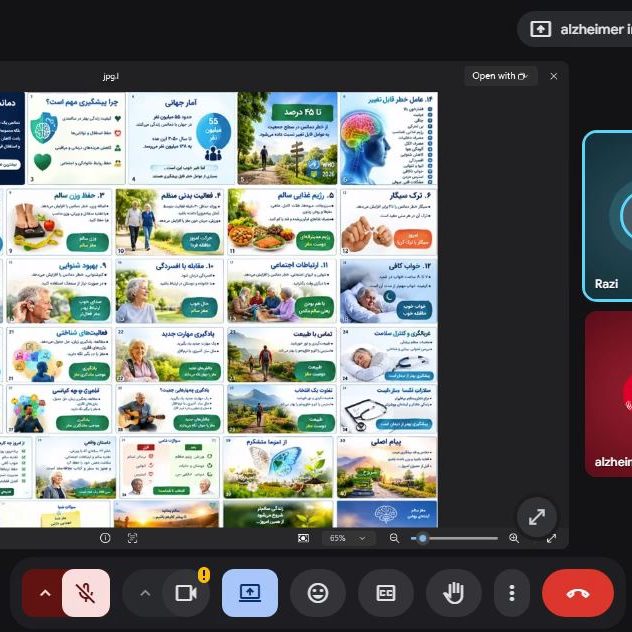Click the 'مقابله با افسردگی' slide
This screenshot has height=632, width=632.
(169, 291)
